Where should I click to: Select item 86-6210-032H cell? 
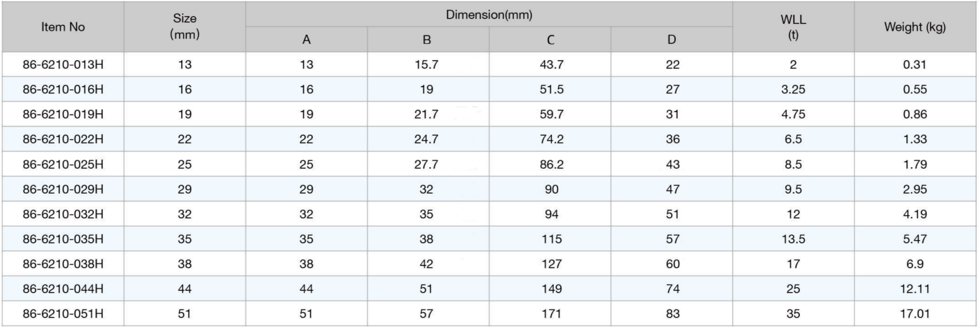click(63, 214)
